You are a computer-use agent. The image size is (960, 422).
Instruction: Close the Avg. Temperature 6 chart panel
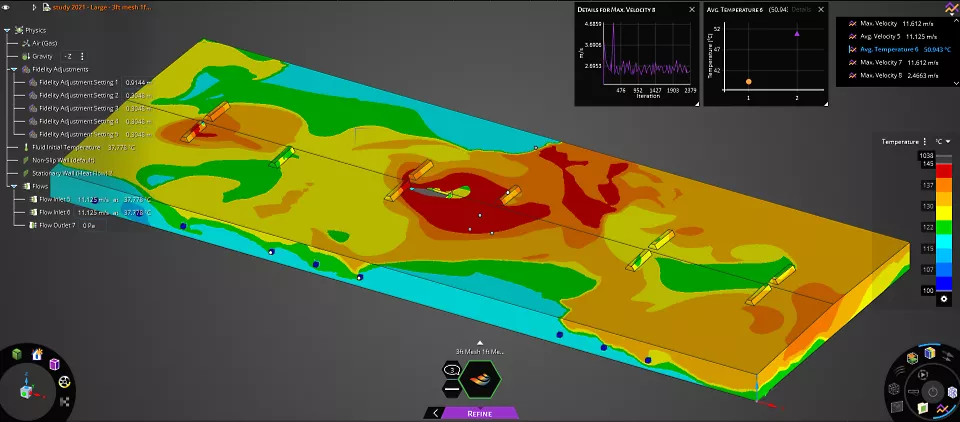pos(821,9)
